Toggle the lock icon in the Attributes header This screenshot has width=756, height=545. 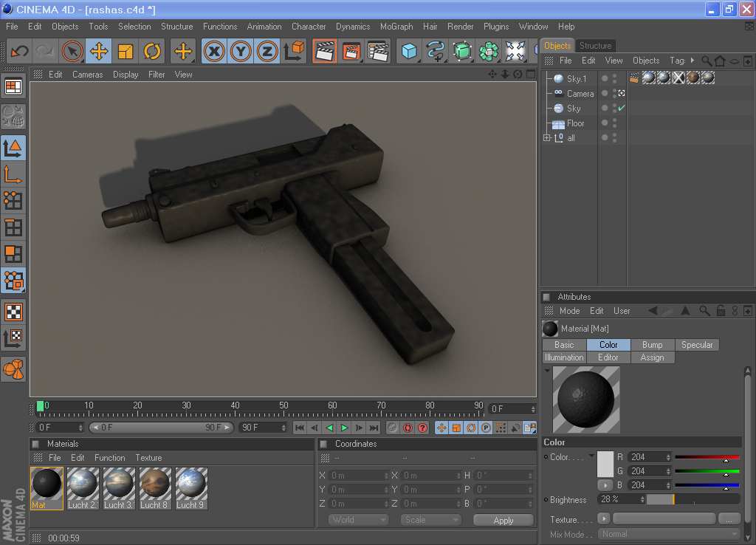(x=721, y=311)
